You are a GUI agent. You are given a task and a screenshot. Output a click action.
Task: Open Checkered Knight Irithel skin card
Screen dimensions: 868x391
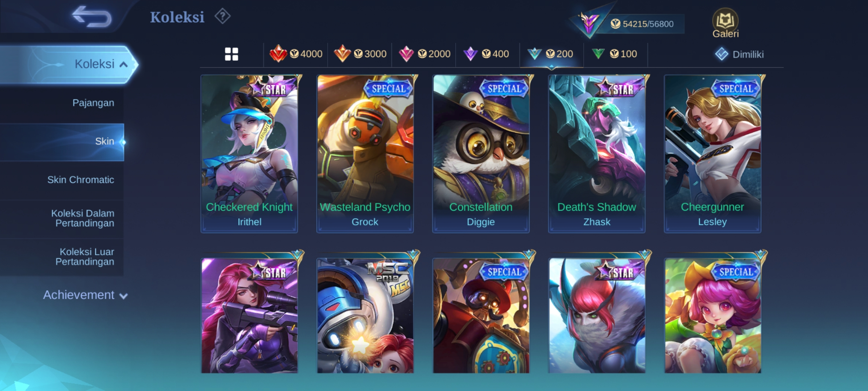[249, 154]
